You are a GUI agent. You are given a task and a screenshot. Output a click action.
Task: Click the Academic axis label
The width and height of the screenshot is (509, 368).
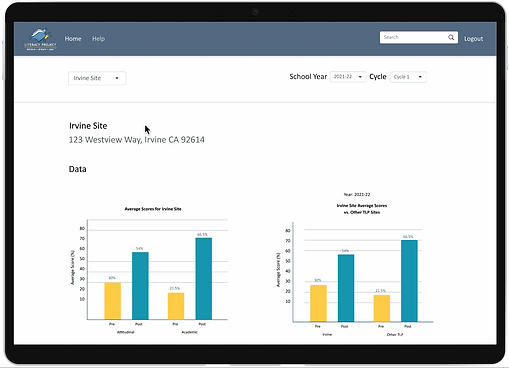tap(189, 332)
